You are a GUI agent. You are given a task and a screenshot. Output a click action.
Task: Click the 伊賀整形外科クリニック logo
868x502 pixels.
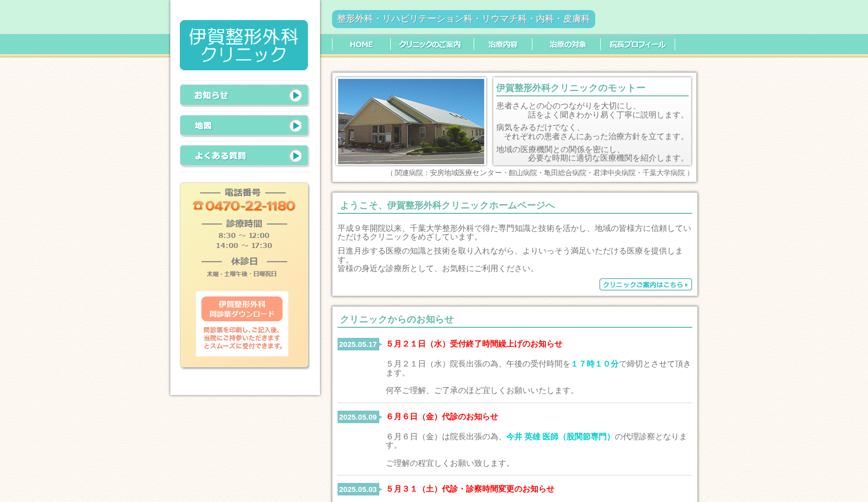click(244, 45)
